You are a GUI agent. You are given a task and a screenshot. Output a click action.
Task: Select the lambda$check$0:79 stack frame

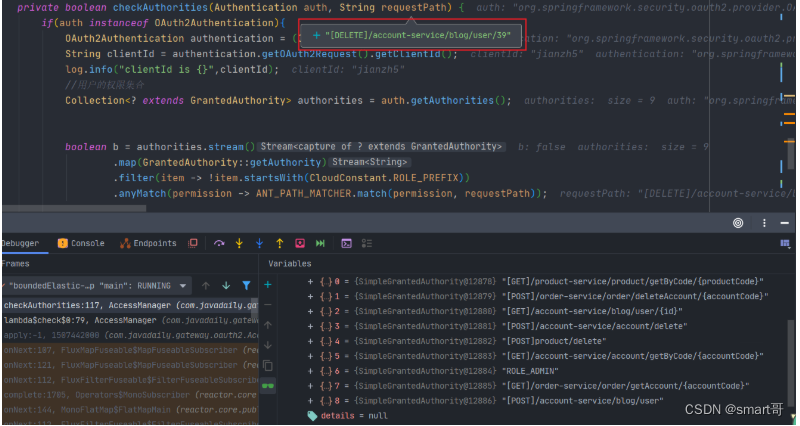coord(130,320)
